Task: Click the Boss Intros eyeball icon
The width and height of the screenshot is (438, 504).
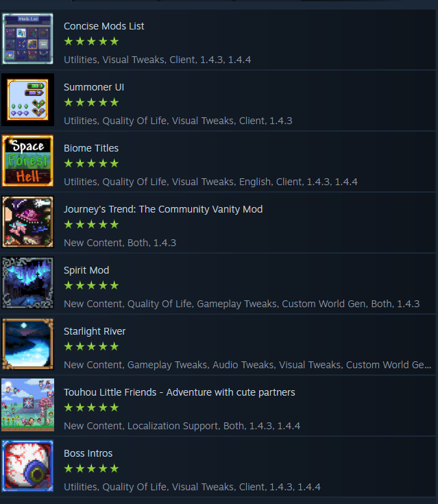Action: (x=27, y=466)
